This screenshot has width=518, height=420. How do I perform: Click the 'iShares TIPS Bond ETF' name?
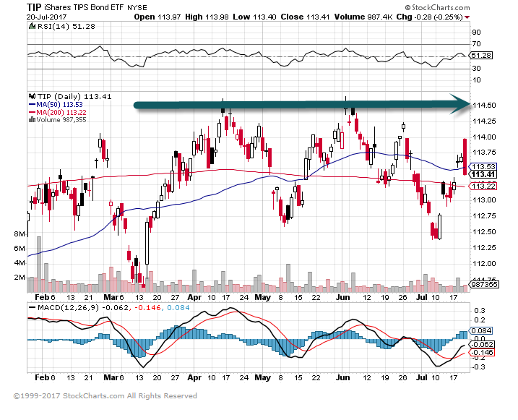click(x=85, y=8)
